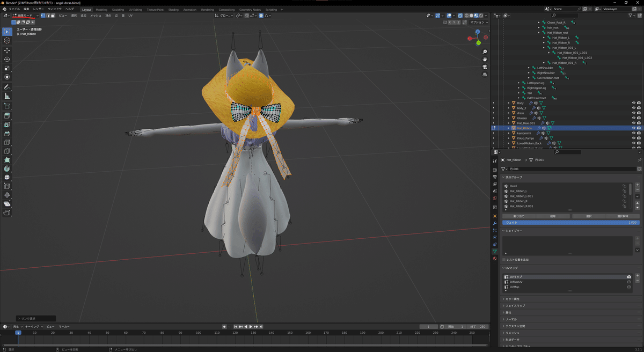Open the vertex group specials dropdown arrow
The image size is (644, 352).
(x=638, y=196)
